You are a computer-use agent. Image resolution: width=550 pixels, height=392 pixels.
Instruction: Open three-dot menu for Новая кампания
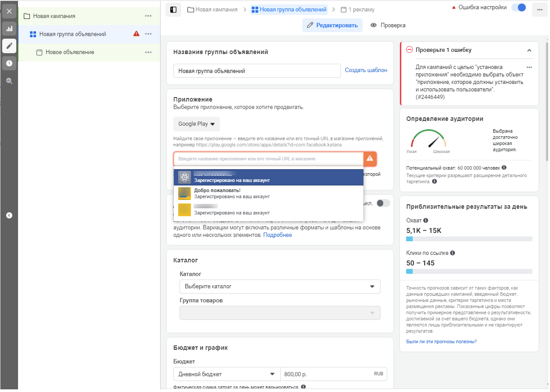(x=148, y=16)
